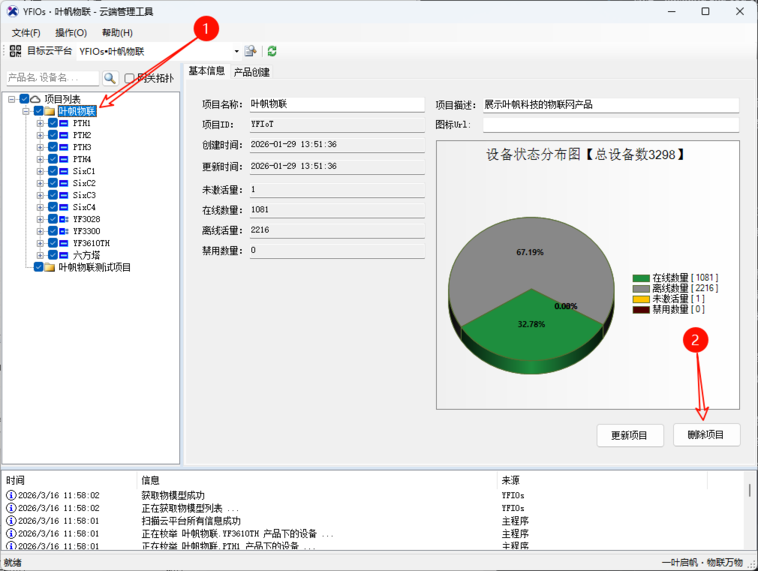Click the product icon of PTH1
Viewport: 758px width, 571px height.
pyautogui.click(x=63, y=123)
